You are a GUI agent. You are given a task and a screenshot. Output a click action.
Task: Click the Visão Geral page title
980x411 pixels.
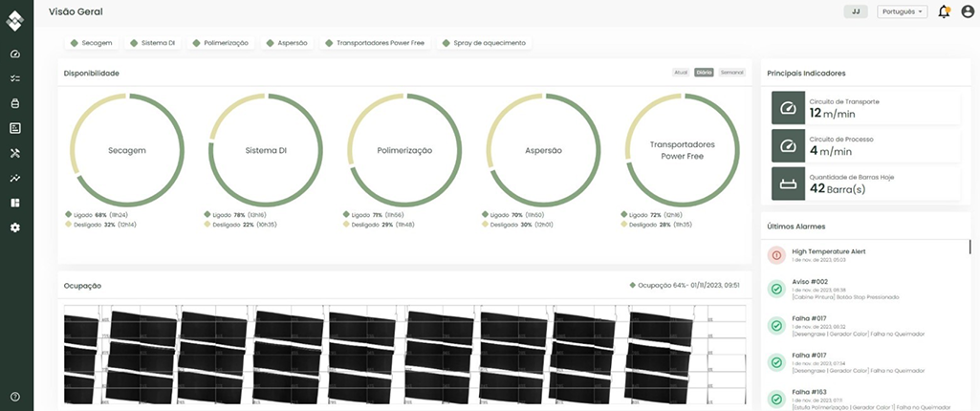[76, 11]
